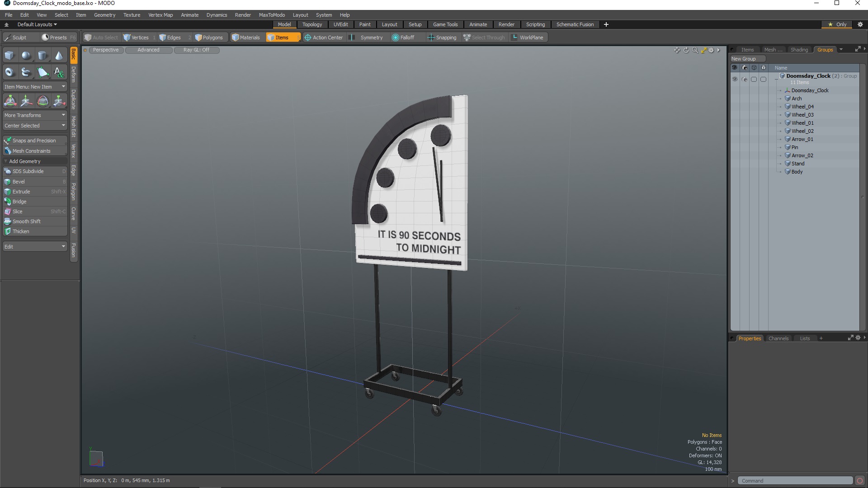Open the viewport settings gear icon
868x488 pixels.
tap(711, 50)
